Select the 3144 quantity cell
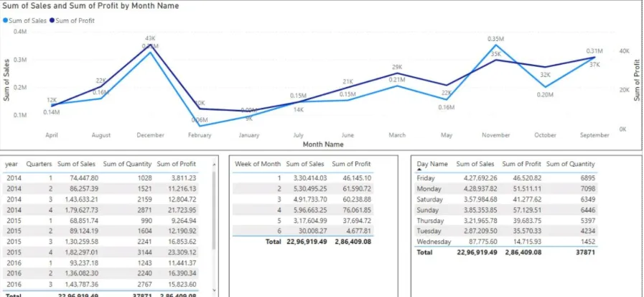 [144, 252]
